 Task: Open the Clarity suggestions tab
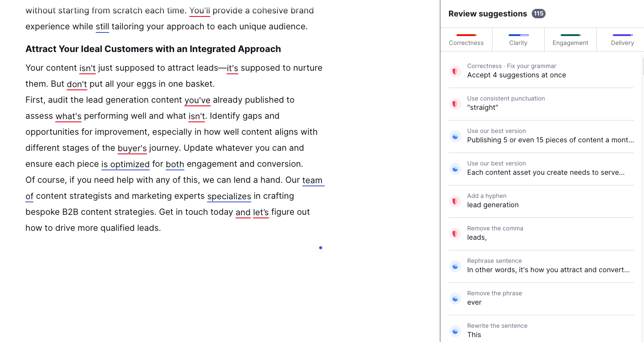pyautogui.click(x=518, y=39)
